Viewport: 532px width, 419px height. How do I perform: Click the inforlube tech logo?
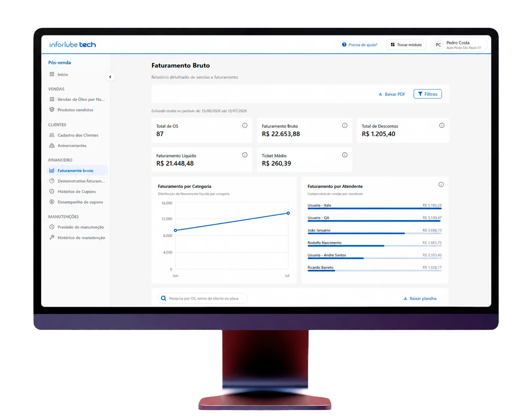[x=72, y=44]
